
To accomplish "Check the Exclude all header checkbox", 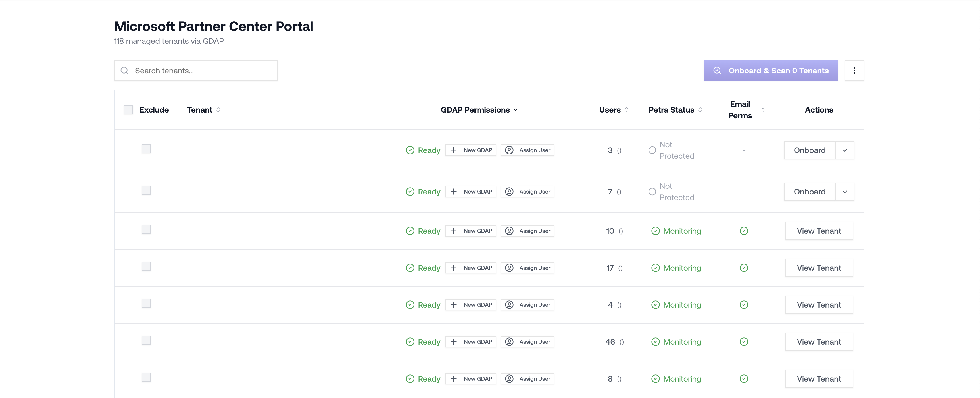I will 129,110.
